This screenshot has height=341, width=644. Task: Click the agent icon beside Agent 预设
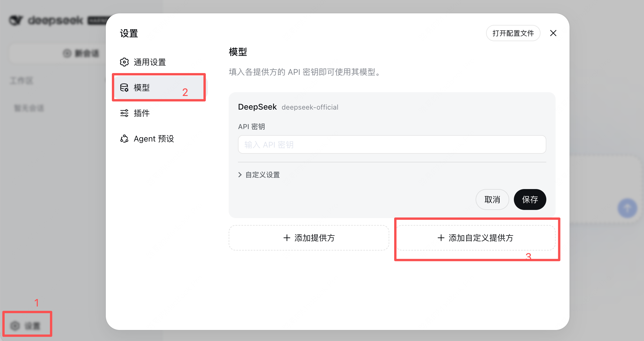pos(124,139)
